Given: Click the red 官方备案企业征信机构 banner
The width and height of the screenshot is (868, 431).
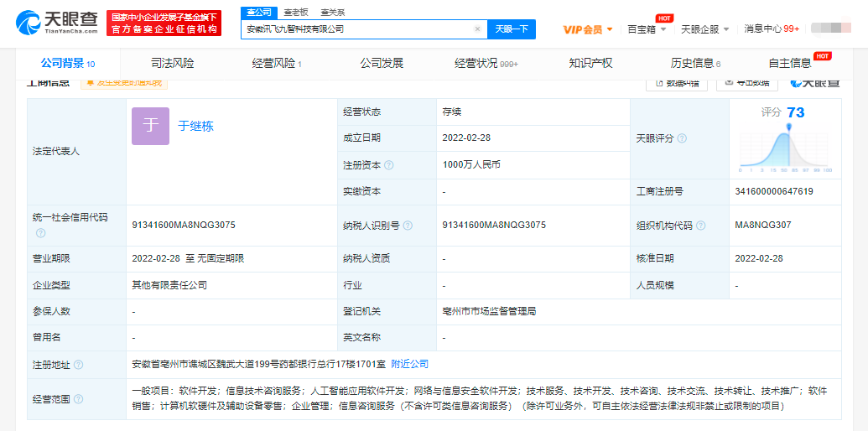Looking at the screenshot, I should tap(164, 23).
